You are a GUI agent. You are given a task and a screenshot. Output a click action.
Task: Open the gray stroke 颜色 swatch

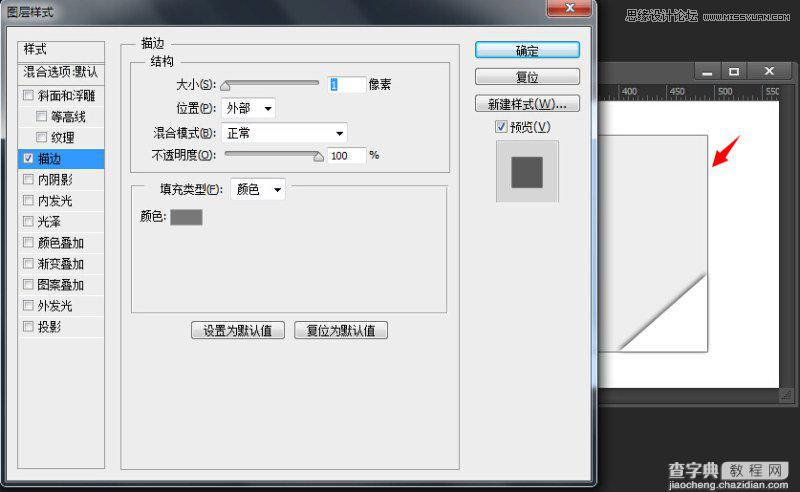[x=186, y=217]
